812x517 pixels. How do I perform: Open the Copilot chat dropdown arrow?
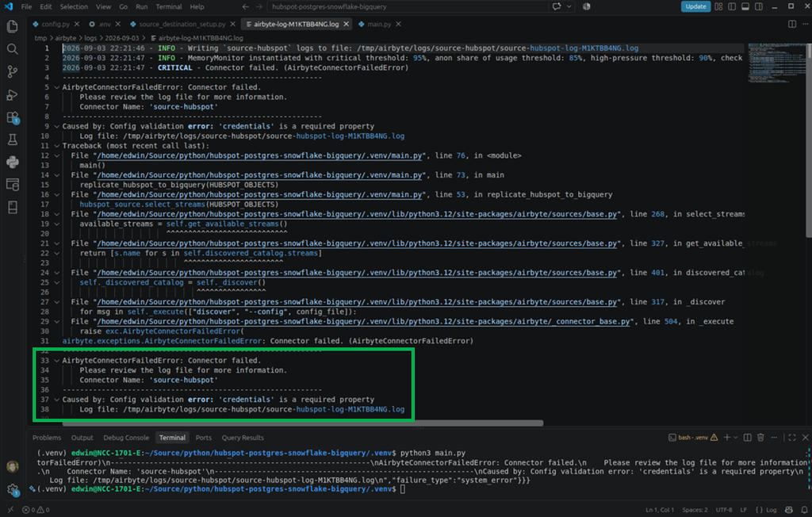[569, 6]
